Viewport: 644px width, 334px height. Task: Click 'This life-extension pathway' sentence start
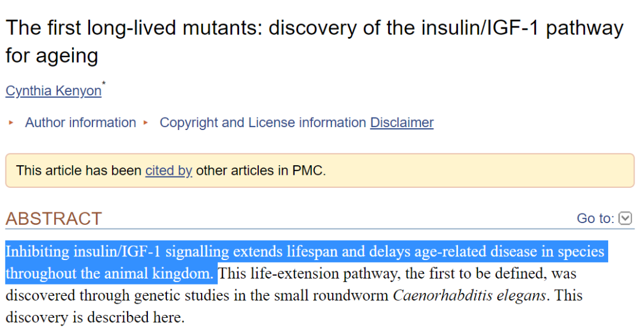pyautogui.click(x=280, y=274)
